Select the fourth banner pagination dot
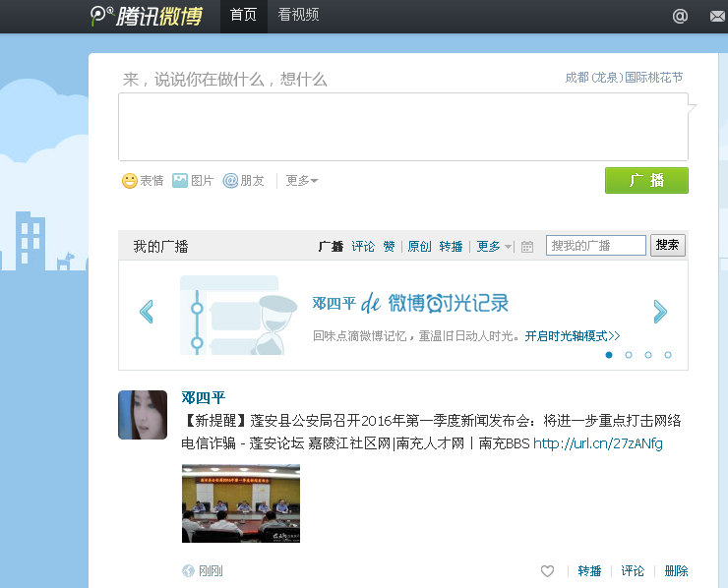 pos(668,355)
